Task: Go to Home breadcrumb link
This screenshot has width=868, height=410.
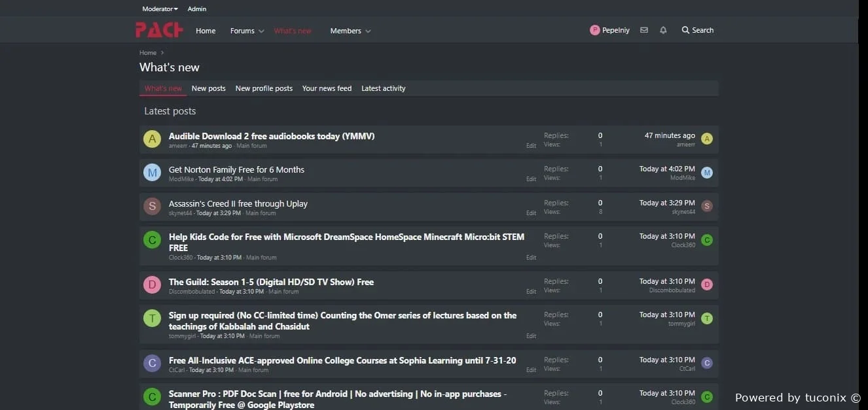Action: click(148, 53)
